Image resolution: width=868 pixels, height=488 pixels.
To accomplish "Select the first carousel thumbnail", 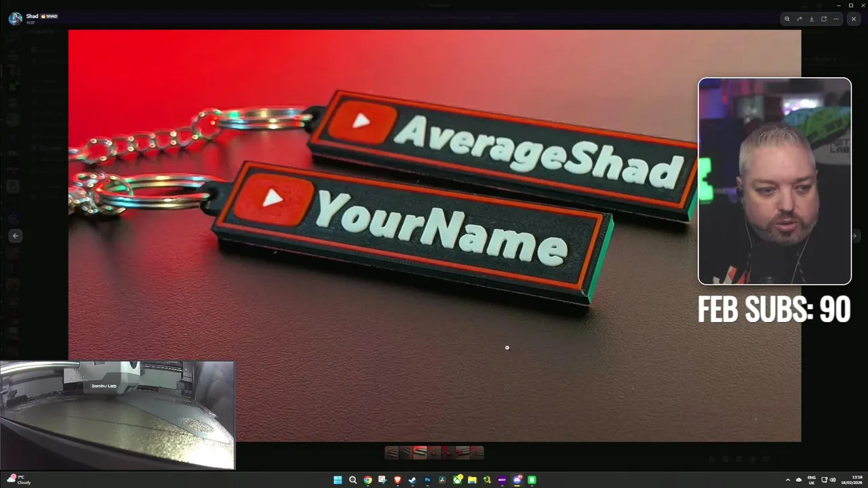I will 391,452.
